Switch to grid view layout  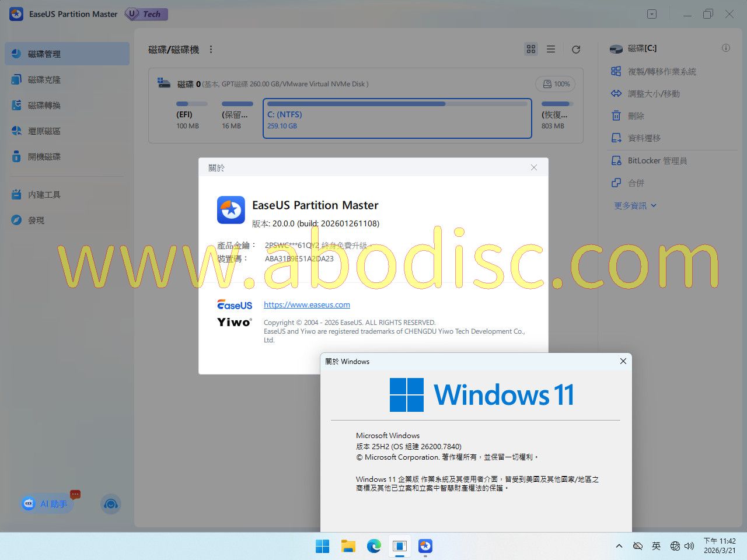(x=531, y=50)
